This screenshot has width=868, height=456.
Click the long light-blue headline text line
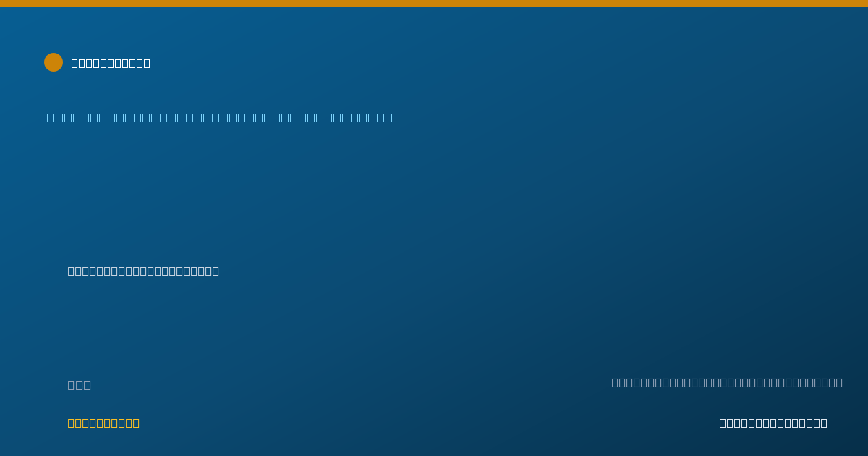pos(220,117)
